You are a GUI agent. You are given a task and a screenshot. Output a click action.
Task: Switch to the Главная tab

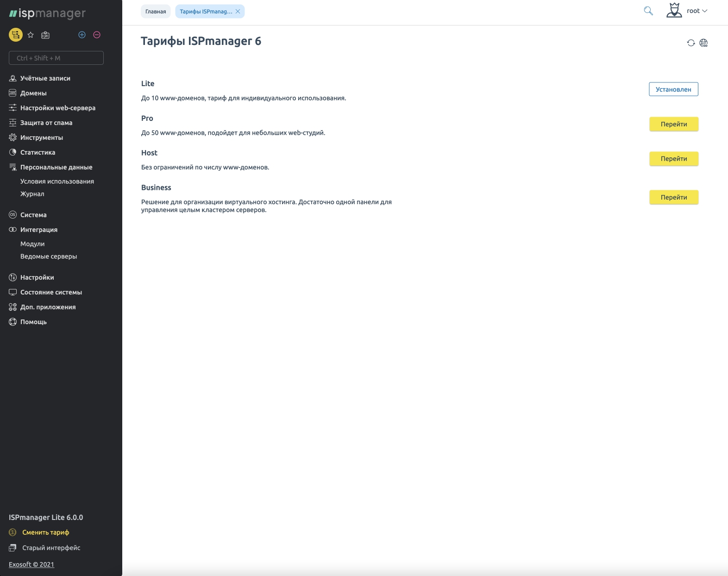[156, 12]
